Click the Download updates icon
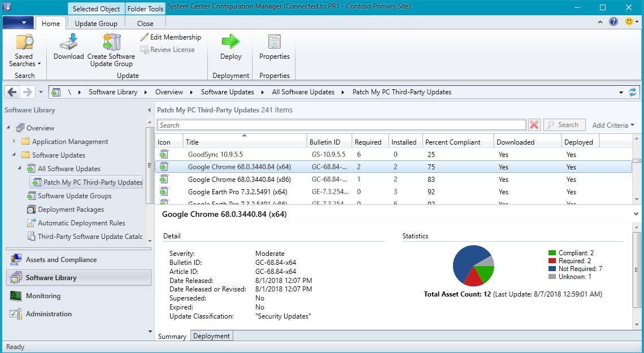Viewport: 644px width, 353px height. click(x=68, y=42)
